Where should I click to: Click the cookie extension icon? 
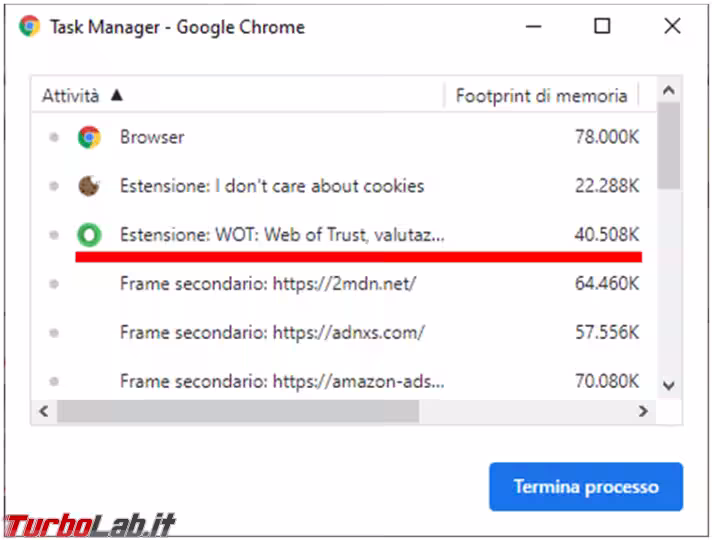pos(89,186)
